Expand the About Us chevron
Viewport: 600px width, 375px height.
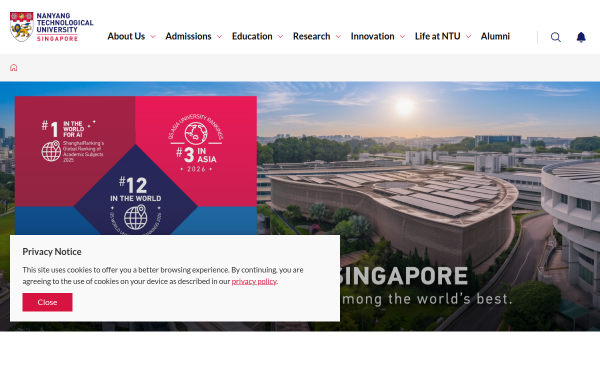[x=153, y=37]
